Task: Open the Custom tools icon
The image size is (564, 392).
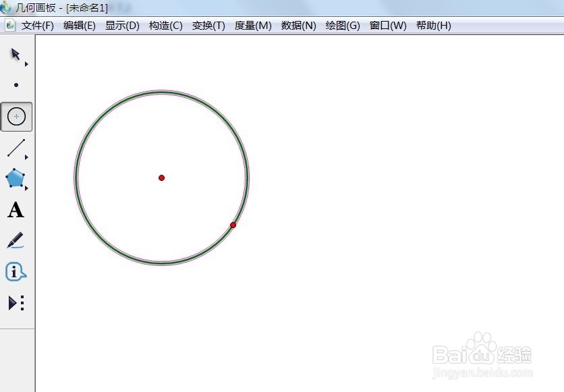Action: [16, 303]
